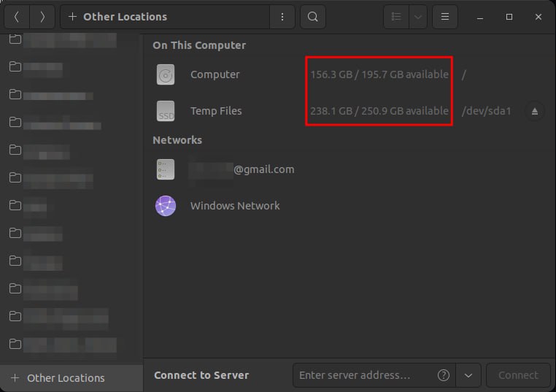Expand the view options dropdown arrow
The height and width of the screenshot is (392, 556).
(418, 17)
